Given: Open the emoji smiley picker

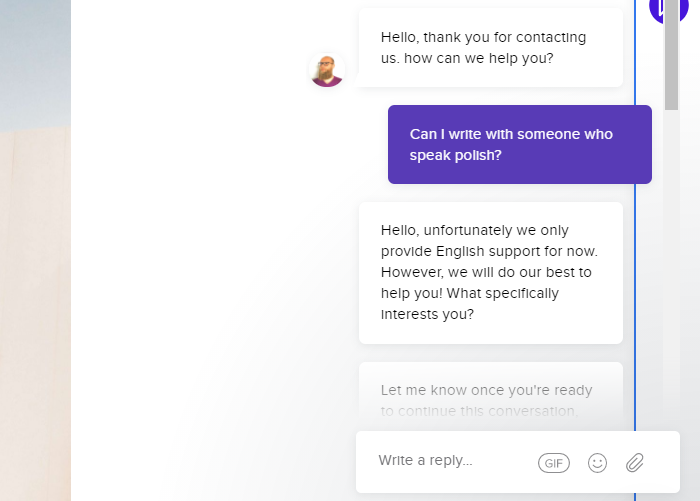Looking at the screenshot, I should pos(597,463).
